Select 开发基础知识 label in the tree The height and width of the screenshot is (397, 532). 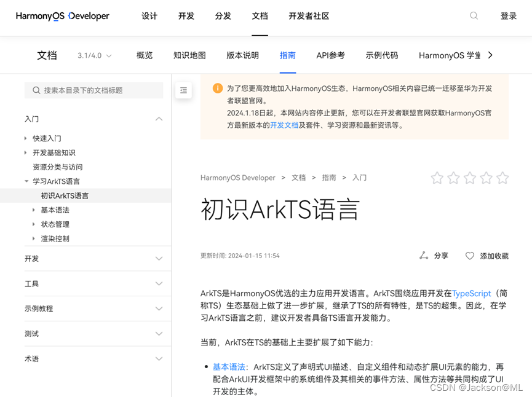tap(54, 153)
